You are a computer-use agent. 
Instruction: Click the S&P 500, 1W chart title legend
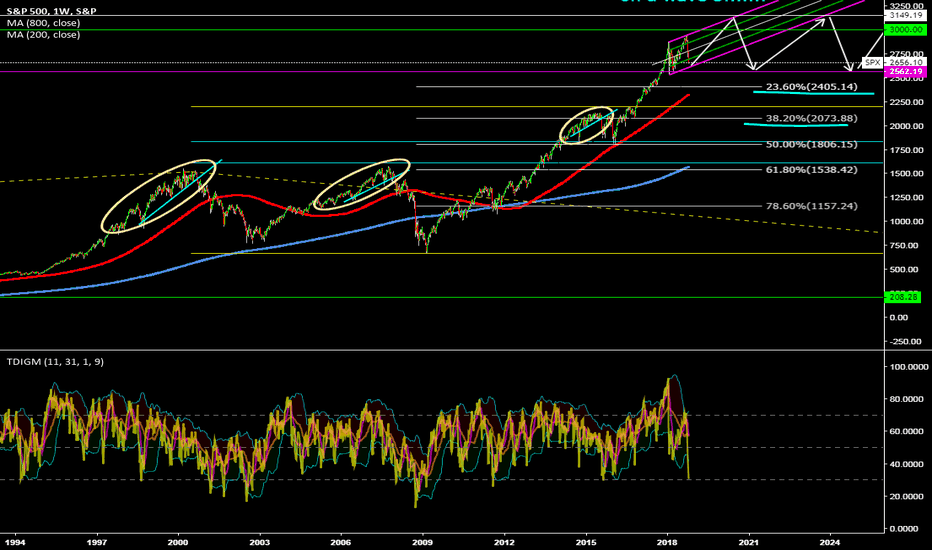coord(51,11)
